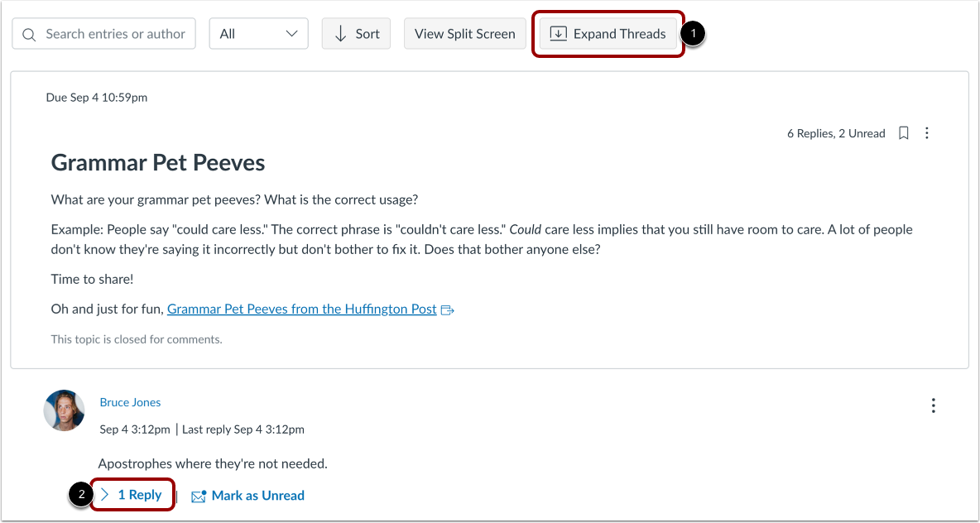Image resolution: width=980 pixels, height=523 pixels.
Task: Toggle unread status on Bruce Jones's reply
Action: coord(247,495)
